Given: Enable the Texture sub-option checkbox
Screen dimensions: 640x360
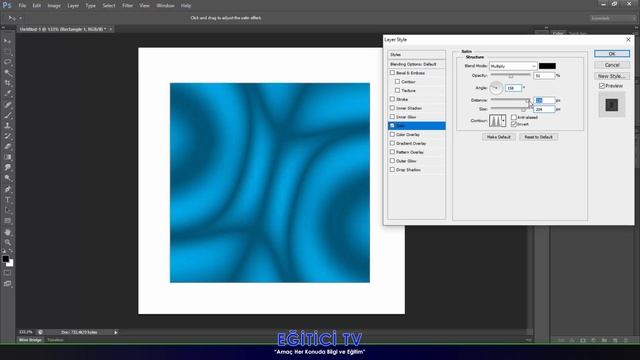Looking at the screenshot, I should (x=397, y=90).
